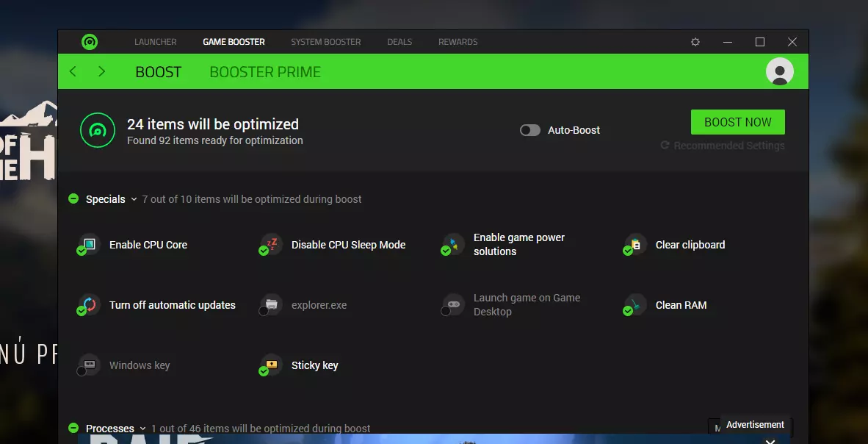This screenshot has height=444, width=868.
Task: Minimize the Razer Cortex window
Action: [728, 42]
